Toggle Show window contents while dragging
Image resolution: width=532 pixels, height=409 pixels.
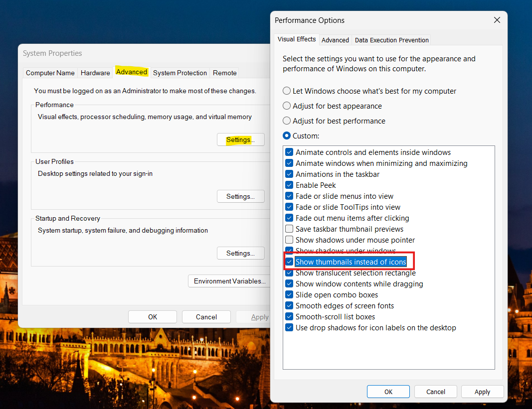coord(289,284)
